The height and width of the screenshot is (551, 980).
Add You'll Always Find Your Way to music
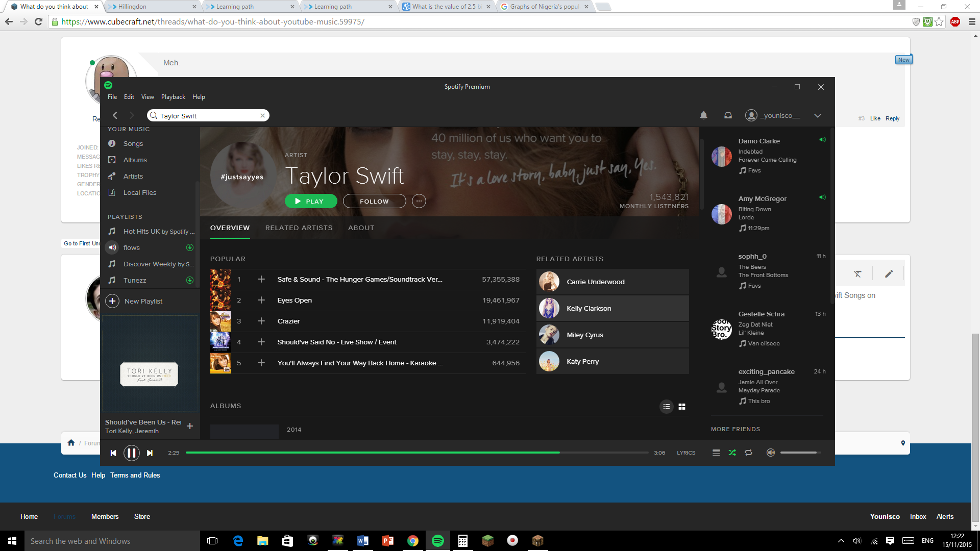click(x=261, y=363)
